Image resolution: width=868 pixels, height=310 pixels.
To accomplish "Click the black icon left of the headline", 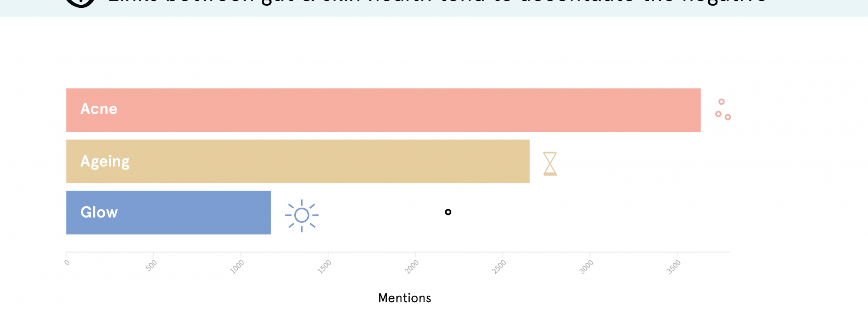I will tap(80, 3).
